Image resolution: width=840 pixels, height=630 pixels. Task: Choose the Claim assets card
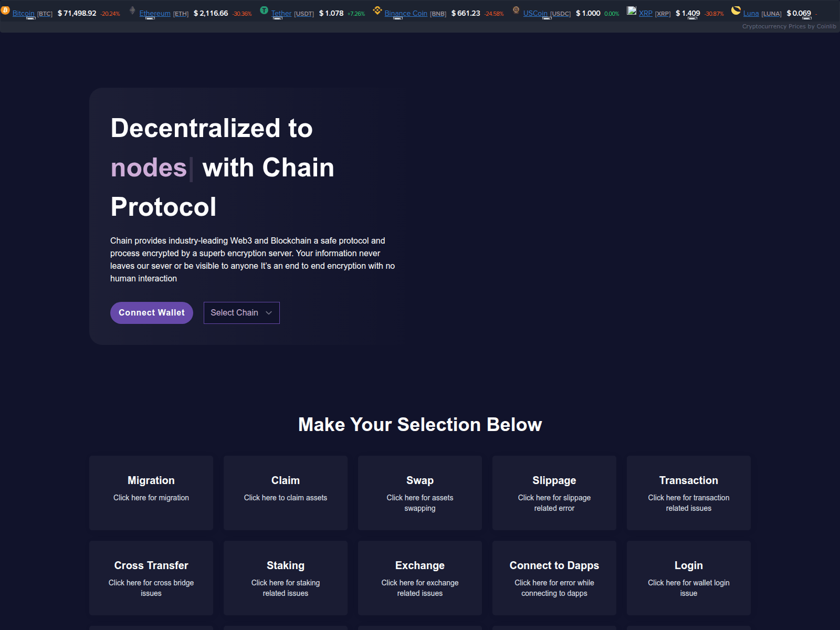tap(286, 492)
